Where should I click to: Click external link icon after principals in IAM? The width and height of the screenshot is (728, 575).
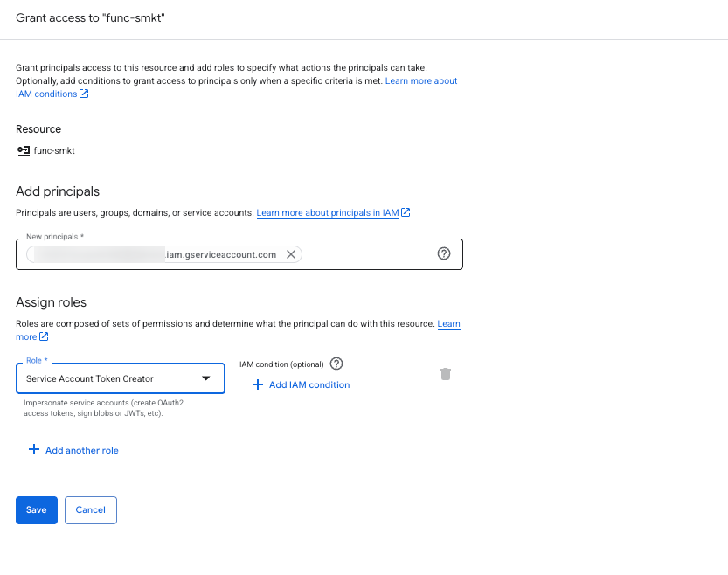406,212
